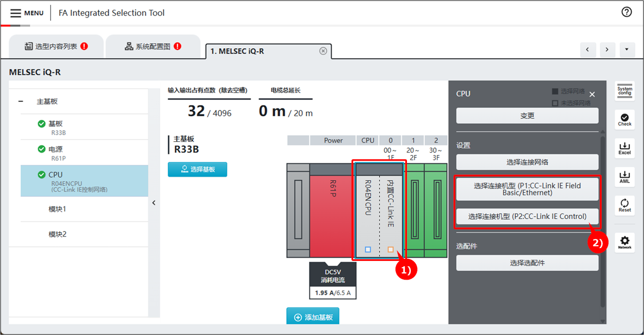Click blue square on R04ENCPU module
This screenshot has height=335, width=644.
click(367, 250)
